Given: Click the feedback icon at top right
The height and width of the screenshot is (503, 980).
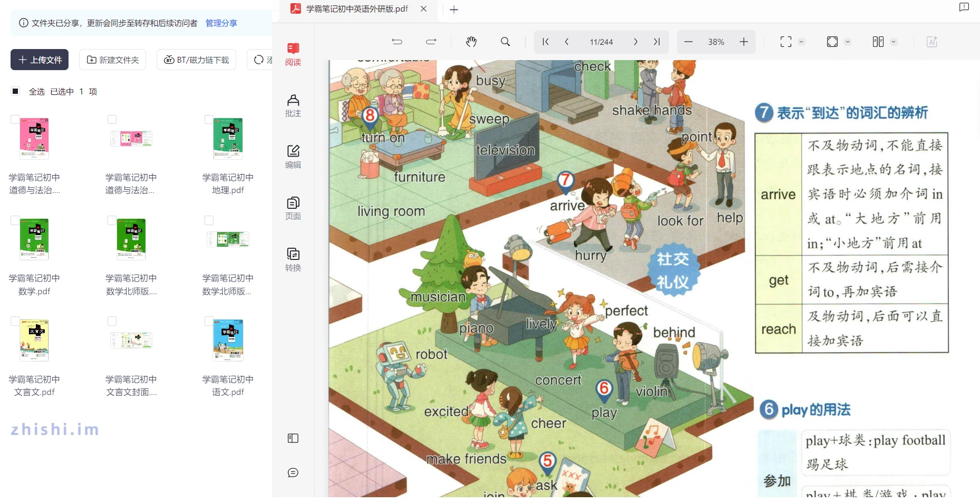Looking at the screenshot, I should coord(964,7).
